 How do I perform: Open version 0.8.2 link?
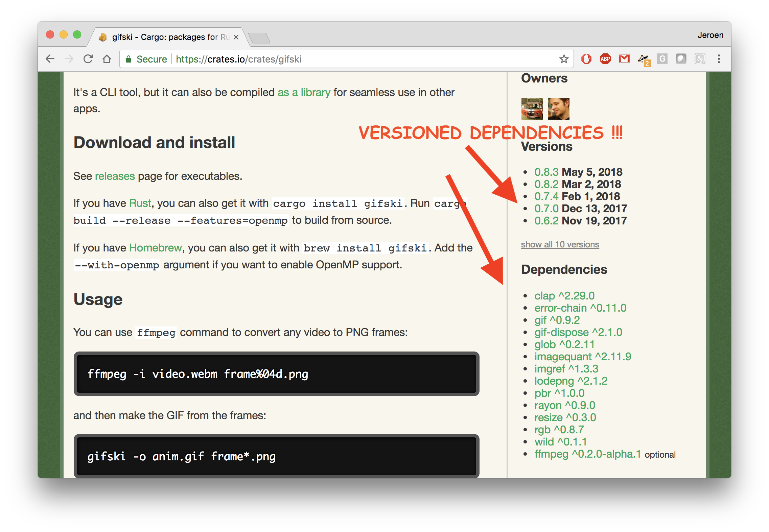tap(546, 184)
